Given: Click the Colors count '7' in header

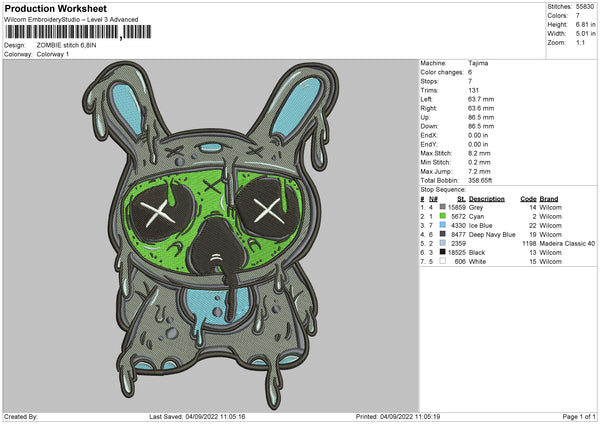Looking at the screenshot, I should (x=577, y=16).
